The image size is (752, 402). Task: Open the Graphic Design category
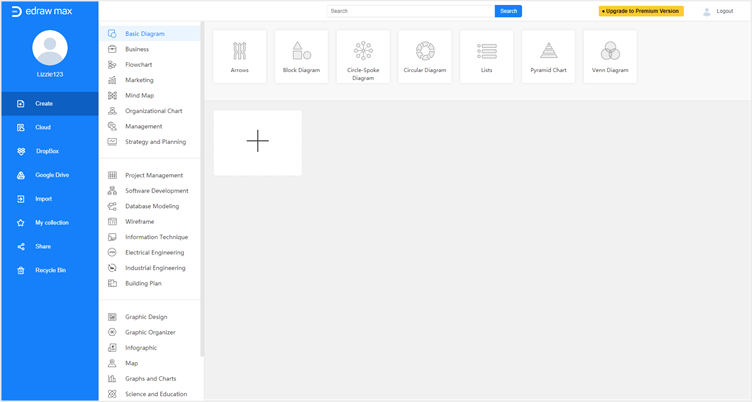[x=150, y=317]
